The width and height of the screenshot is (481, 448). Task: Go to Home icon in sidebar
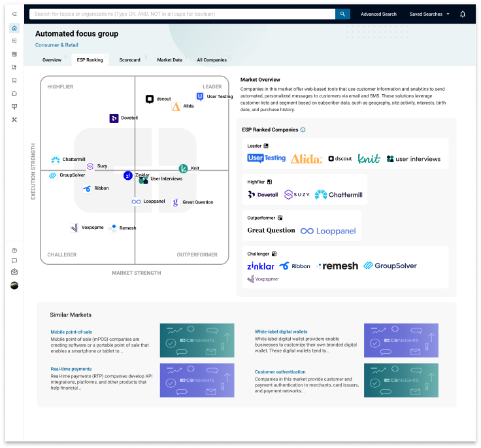[x=14, y=28]
